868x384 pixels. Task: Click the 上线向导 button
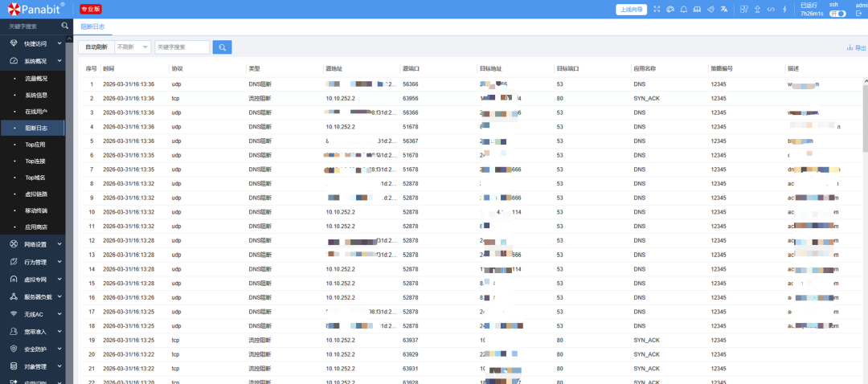[x=632, y=10]
